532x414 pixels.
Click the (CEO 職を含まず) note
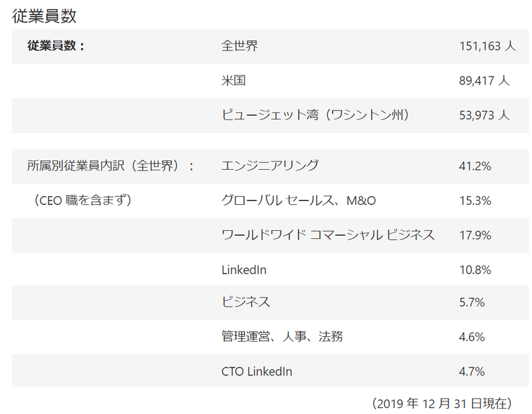[x=82, y=200]
